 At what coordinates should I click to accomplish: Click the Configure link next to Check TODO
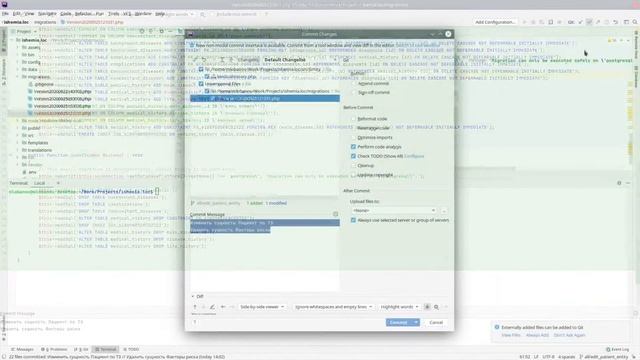414,156
